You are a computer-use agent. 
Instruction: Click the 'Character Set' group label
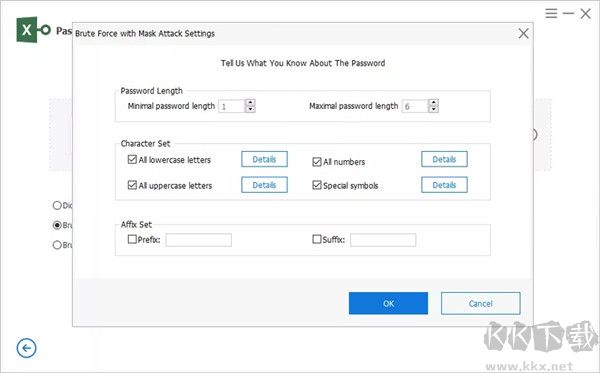pyautogui.click(x=145, y=143)
